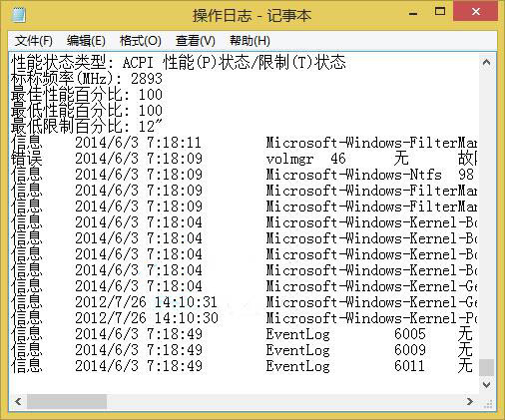The image size is (505, 420).
Task: Click the vertical scrollbar up arrow
Action: (486, 63)
